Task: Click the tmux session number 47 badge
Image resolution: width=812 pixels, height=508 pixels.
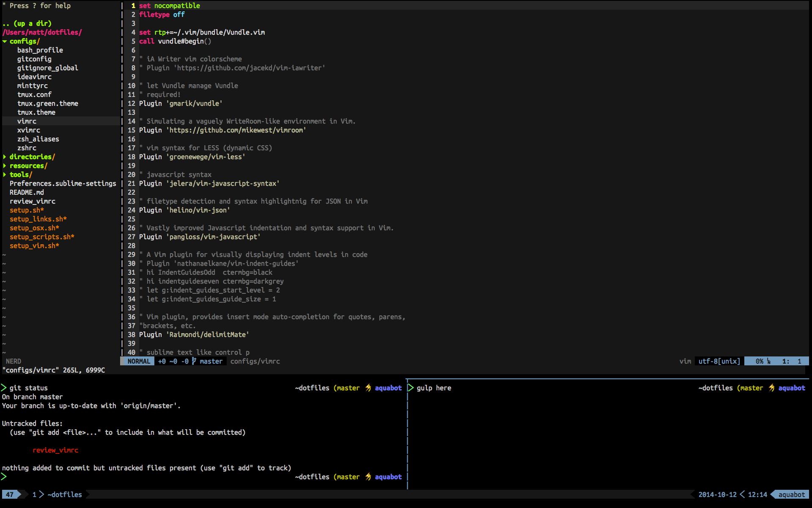Action: (x=10, y=494)
